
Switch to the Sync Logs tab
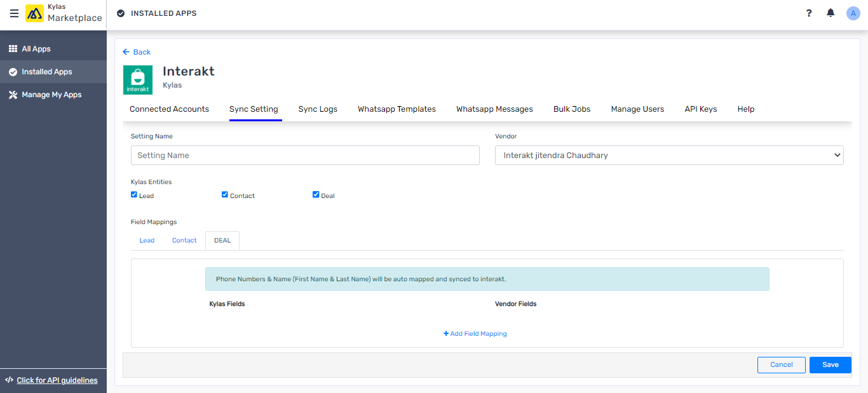click(x=318, y=109)
